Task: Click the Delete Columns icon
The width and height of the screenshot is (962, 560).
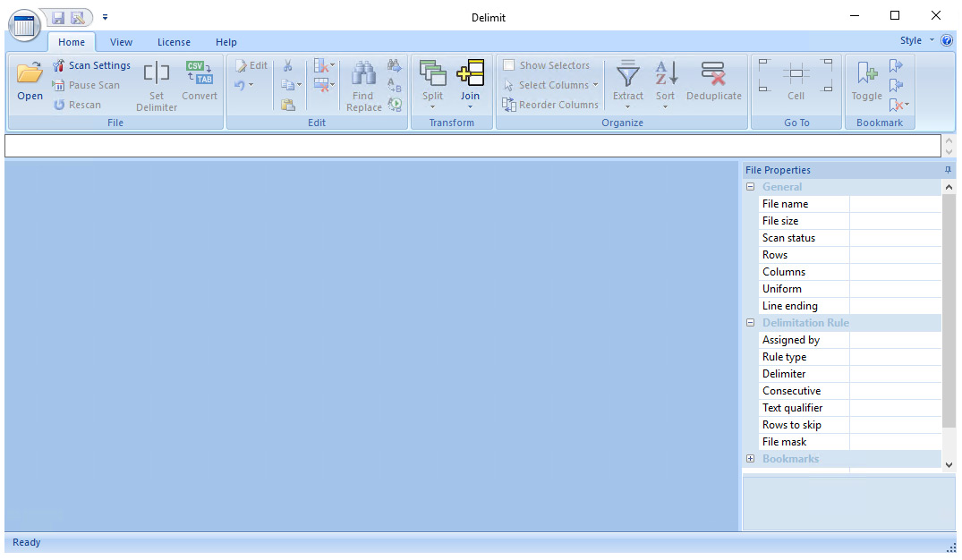Action: click(x=321, y=65)
